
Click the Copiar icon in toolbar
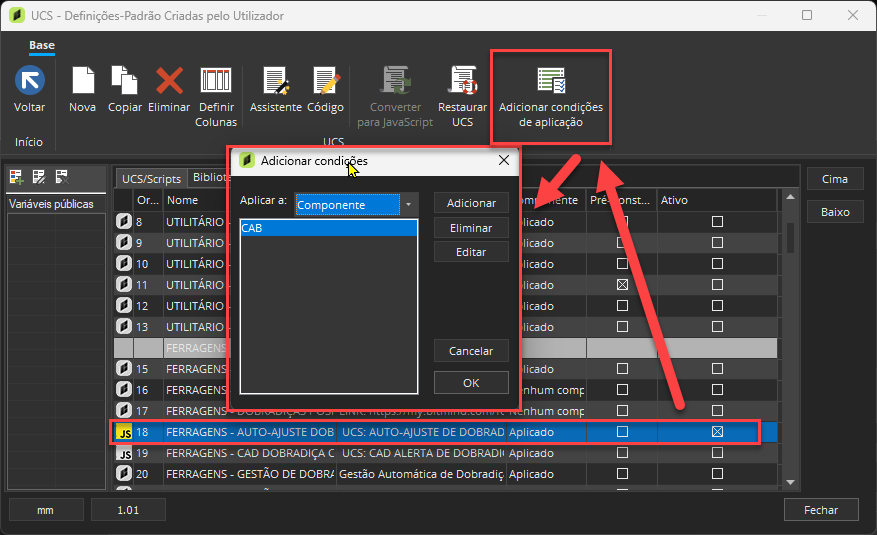pyautogui.click(x=124, y=81)
